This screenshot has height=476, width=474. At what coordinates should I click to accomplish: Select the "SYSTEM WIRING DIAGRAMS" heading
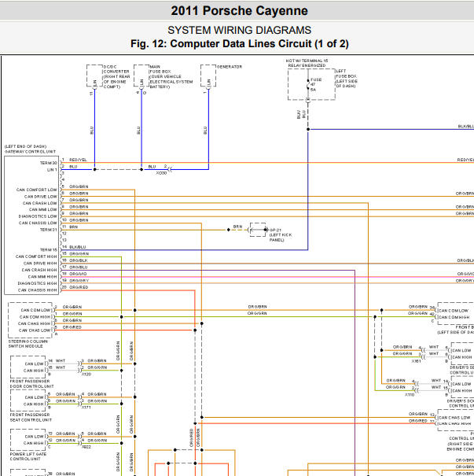click(x=239, y=30)
